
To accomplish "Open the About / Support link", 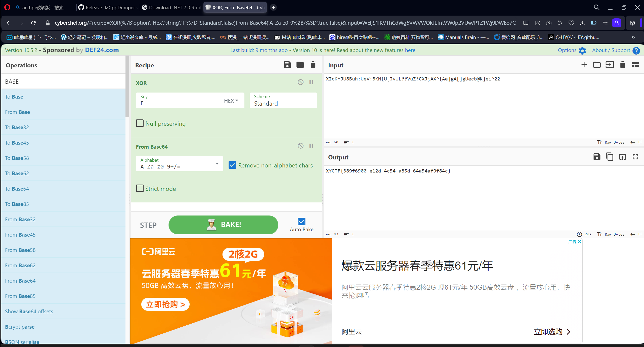I will coord(612,50).
